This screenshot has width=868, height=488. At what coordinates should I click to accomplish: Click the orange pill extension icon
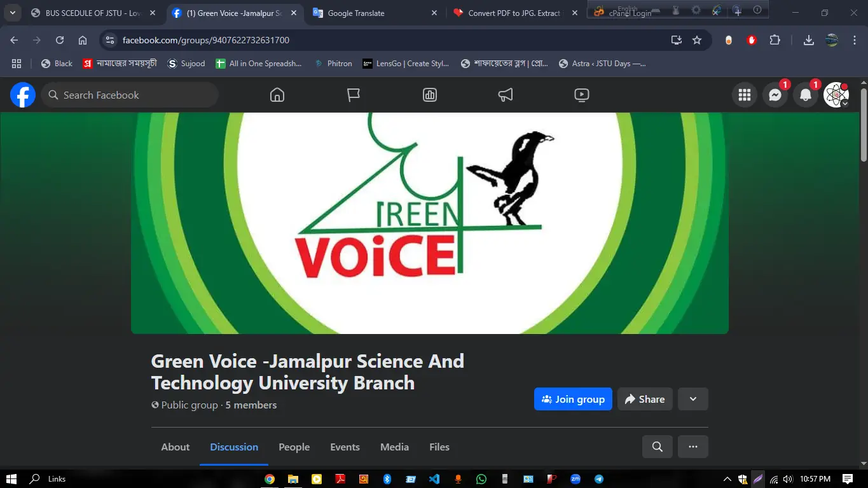[729, 40]
